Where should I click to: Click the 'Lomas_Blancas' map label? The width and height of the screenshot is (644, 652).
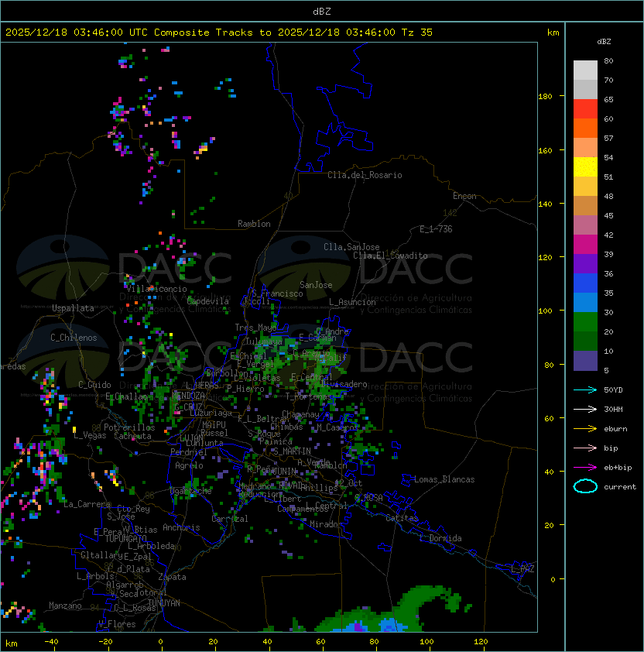[x=444, y=479]
